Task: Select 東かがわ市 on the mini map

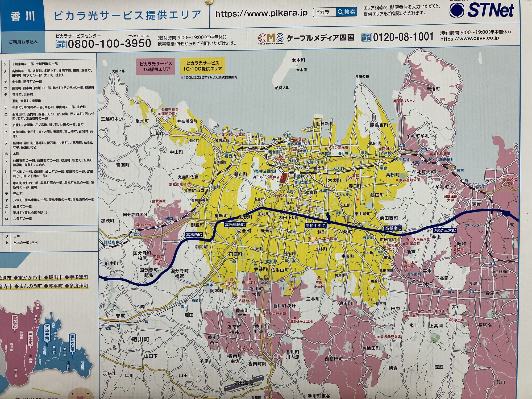Action: point(73,343)
